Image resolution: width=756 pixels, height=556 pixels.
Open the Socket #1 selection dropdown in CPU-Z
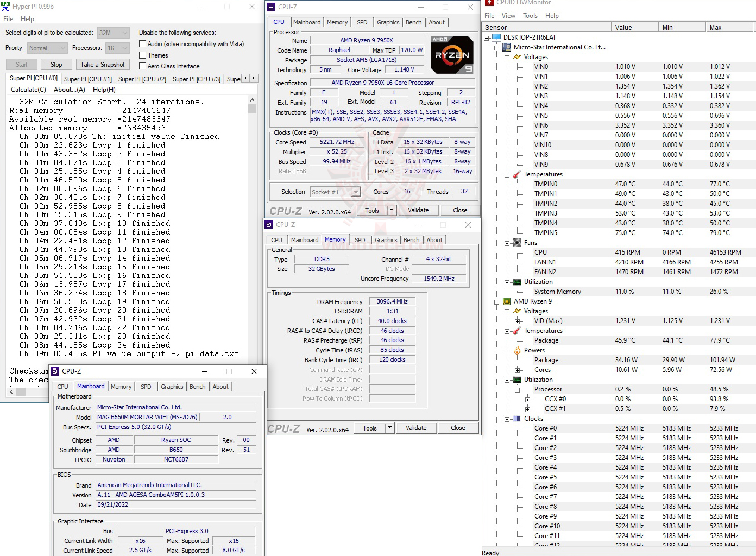(x=355, y=192)
